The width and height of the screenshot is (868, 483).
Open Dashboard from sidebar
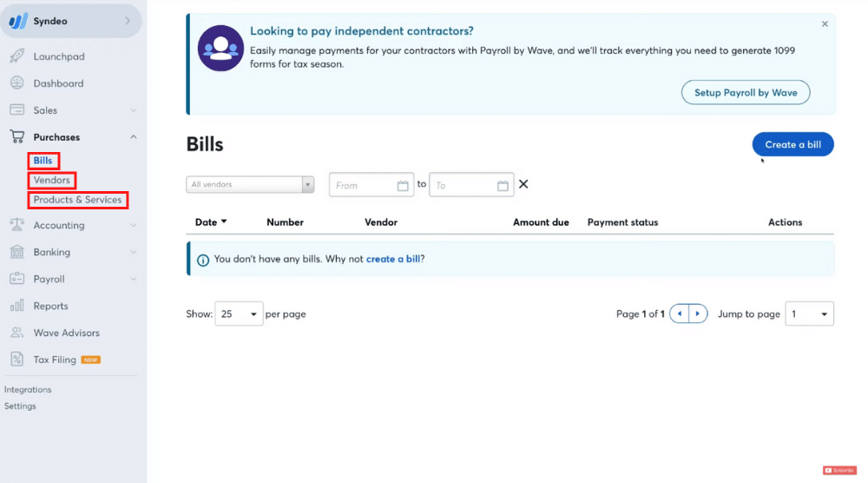58,83
